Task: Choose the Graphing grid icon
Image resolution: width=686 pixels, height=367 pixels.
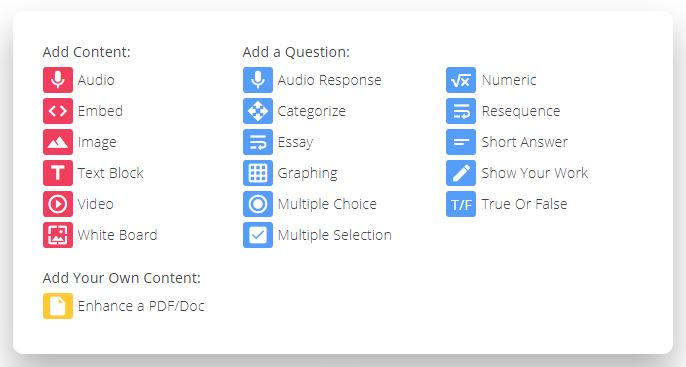Action: (x=258, y=173)
